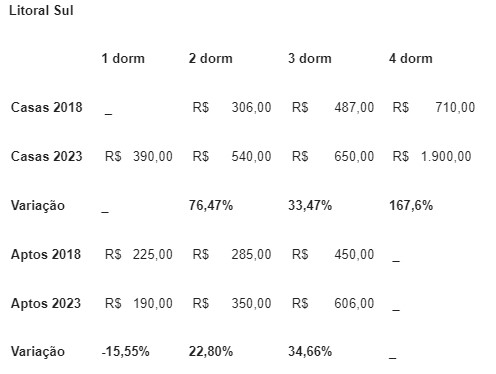
Task: Click the Aptos 2023 row label
Action: tap(46, 303)
